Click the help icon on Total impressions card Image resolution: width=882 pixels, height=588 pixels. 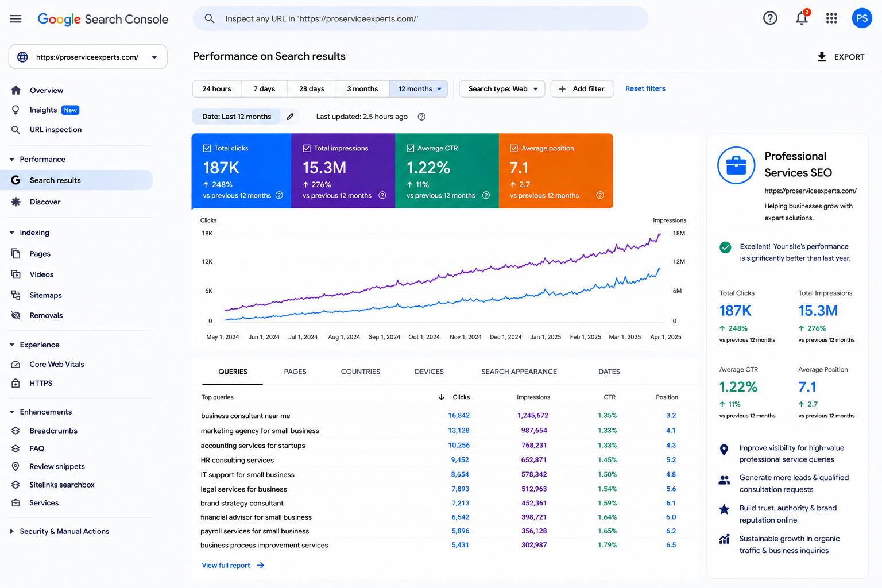point(382,195)
